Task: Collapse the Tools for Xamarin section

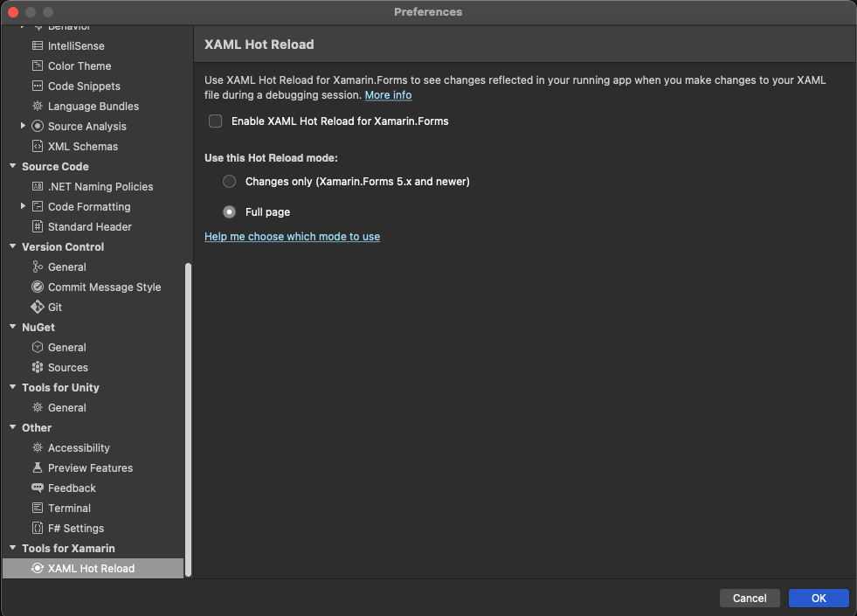Action: 11,548
